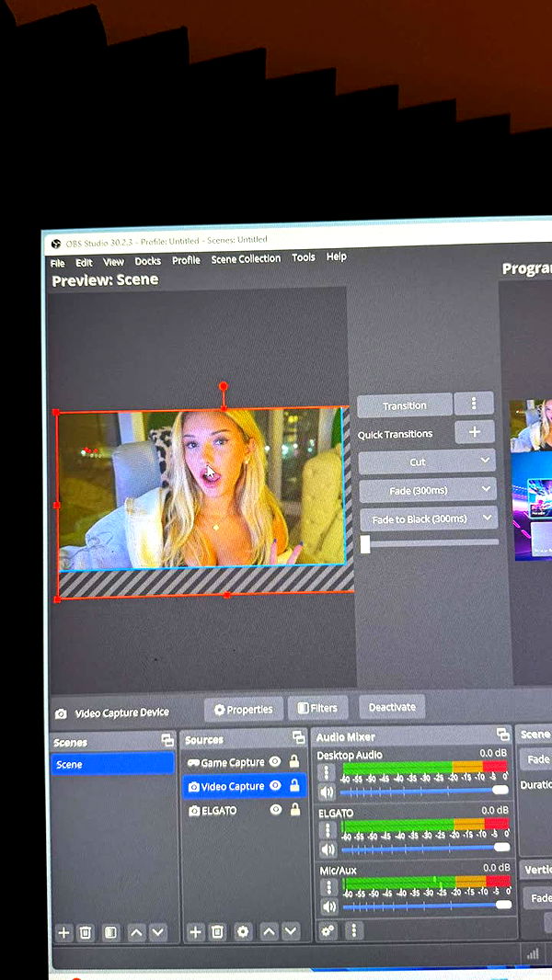Add a new scene with the plus icon
This screenshot has width=552, height=980.
point(63,932)
